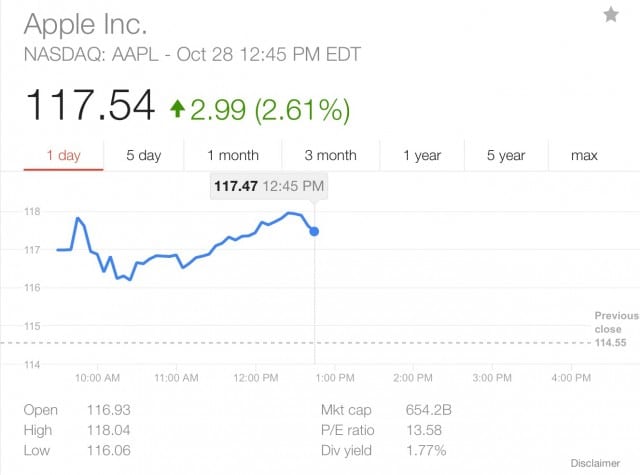Select the 1 day tab

coord(63,155)
